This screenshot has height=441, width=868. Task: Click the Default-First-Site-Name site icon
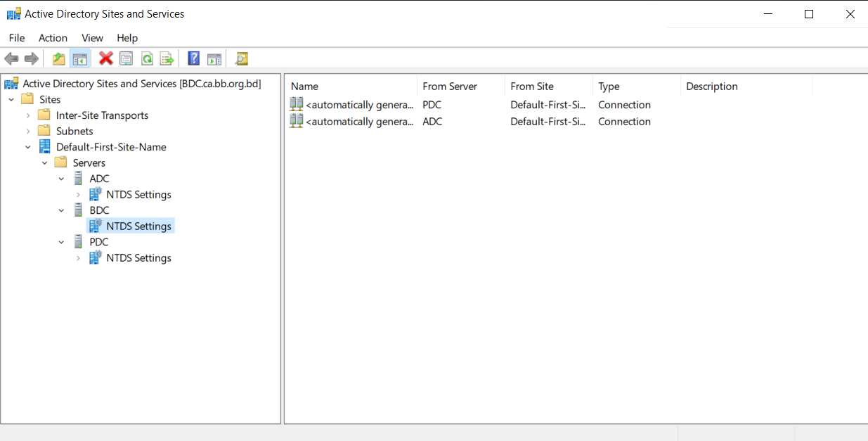[x=45, y=147]
